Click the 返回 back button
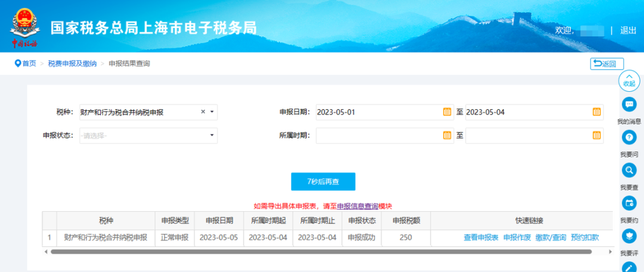The height and width of the screenshot is (272, 644). click(607, 64)
